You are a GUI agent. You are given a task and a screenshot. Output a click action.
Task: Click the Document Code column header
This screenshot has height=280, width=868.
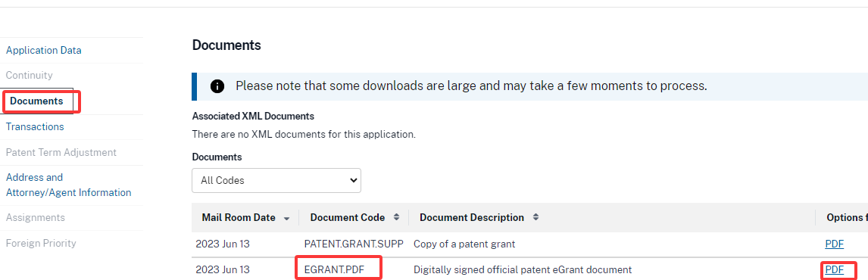(x=348, y=217)
